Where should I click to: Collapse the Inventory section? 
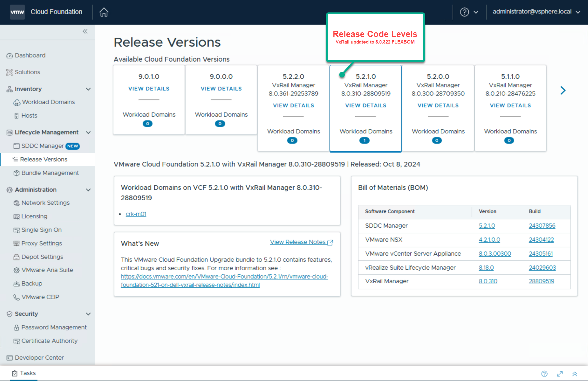click(88, 89)
